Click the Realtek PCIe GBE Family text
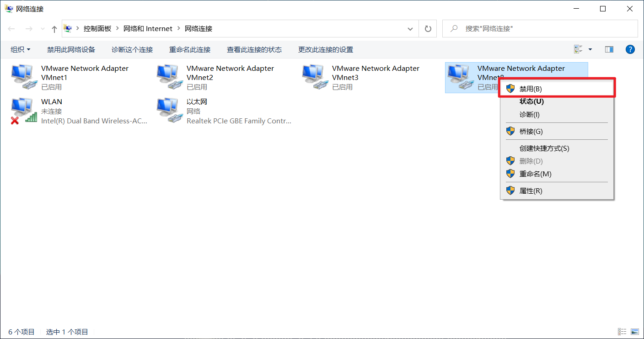Viewport: 644px width, 339px height. click(x=239, y=121)
